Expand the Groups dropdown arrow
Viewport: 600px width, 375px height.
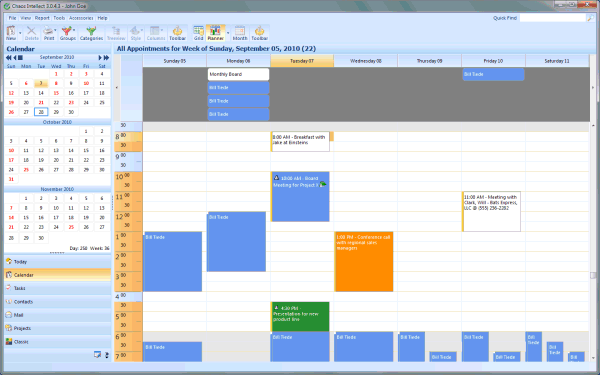point(74,30)
